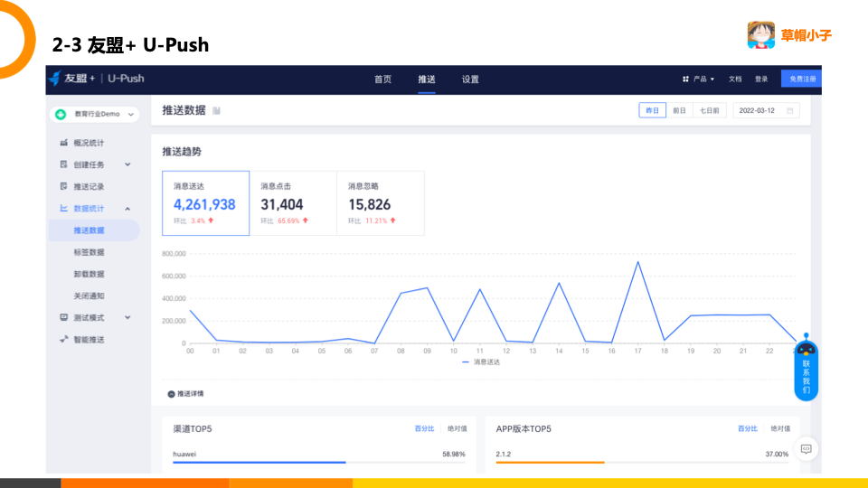Open the calendar icon in date picker
This screenshot has height=488, width=868.
coord(790,110)
